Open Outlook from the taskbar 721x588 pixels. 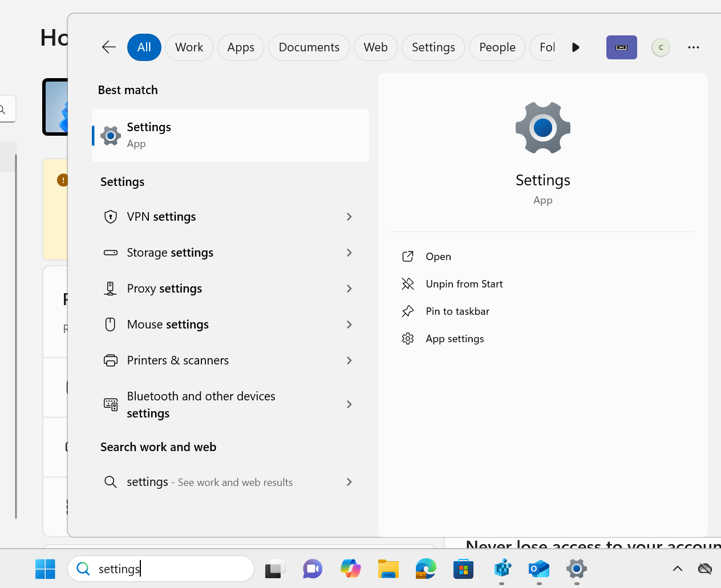pyautogui.click(x=539, y=569)
